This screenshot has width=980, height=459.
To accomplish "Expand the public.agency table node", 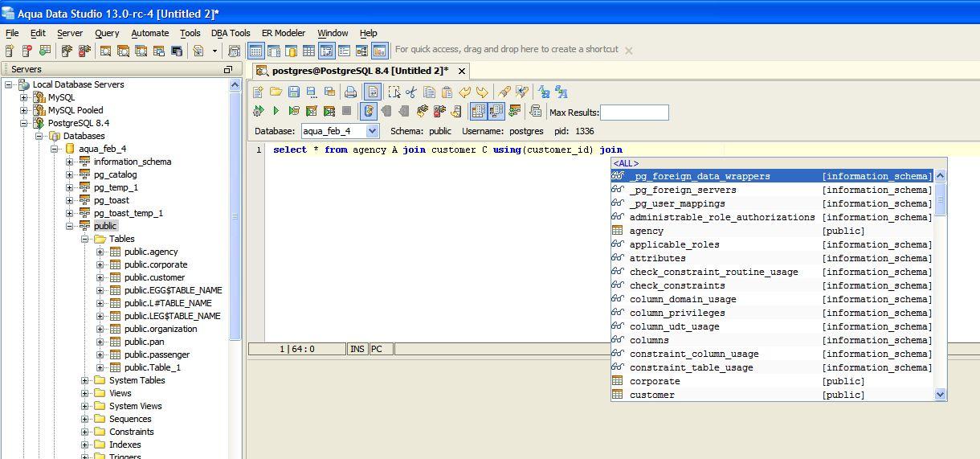I will tap(100, 252).
